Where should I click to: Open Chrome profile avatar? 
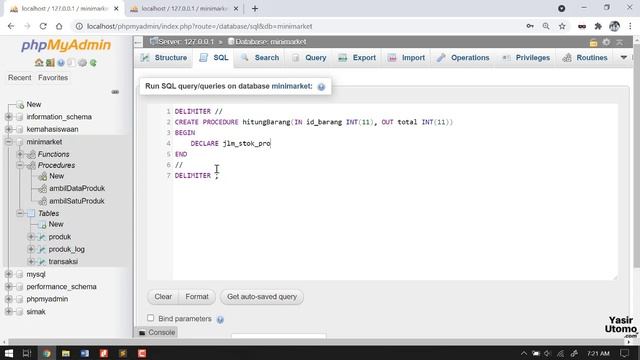pos(614,26)
